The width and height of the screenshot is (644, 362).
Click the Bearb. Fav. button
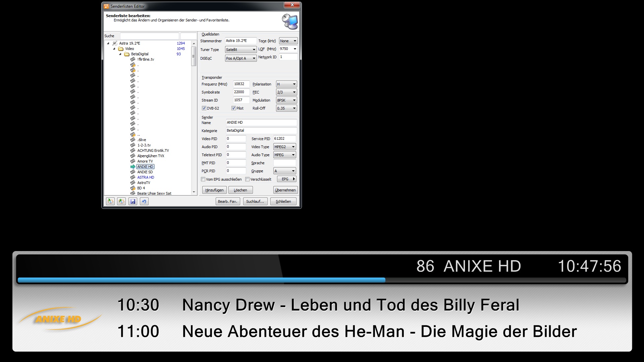[x=228, y=201]
